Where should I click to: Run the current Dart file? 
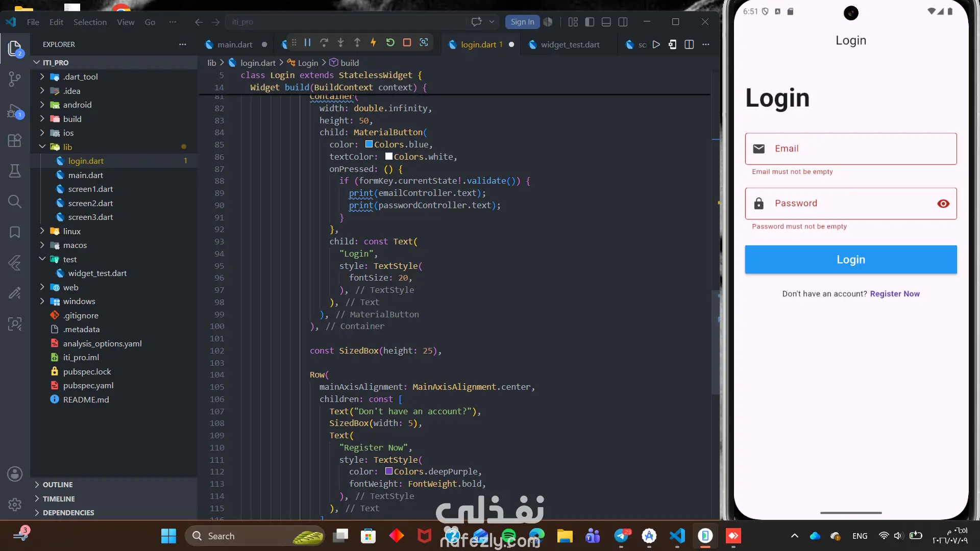pyautogui.click(x=656, y=44)
